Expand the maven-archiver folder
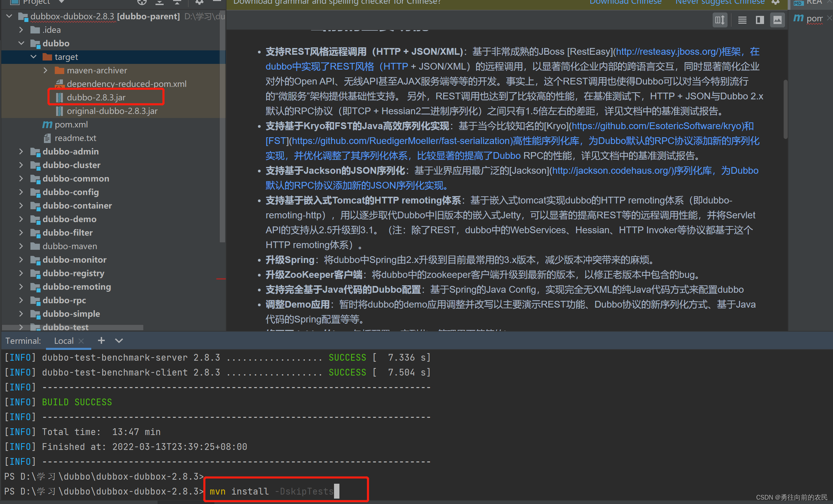The height and width of the screenshot is (504, 833). (x=46, y=70)
